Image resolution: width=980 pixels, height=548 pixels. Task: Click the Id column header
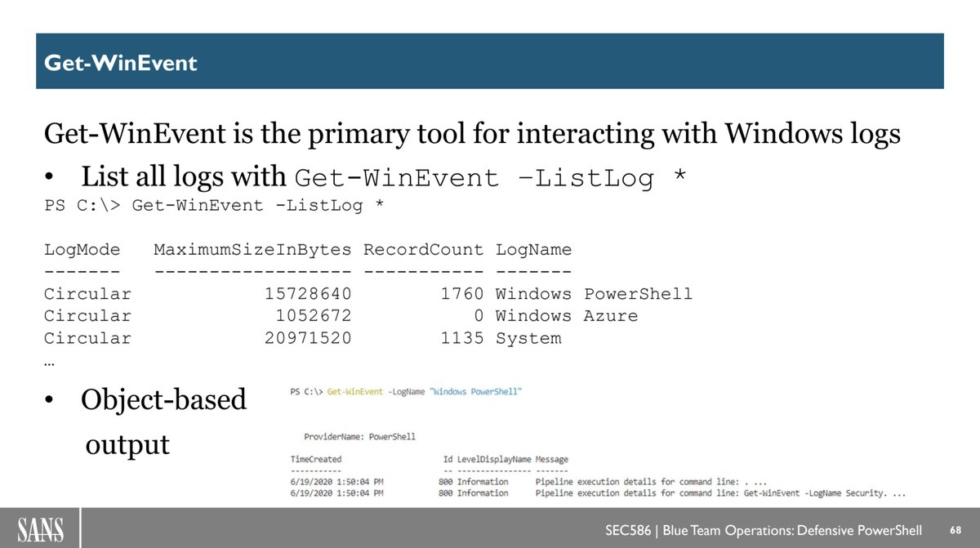coord(448,460)
